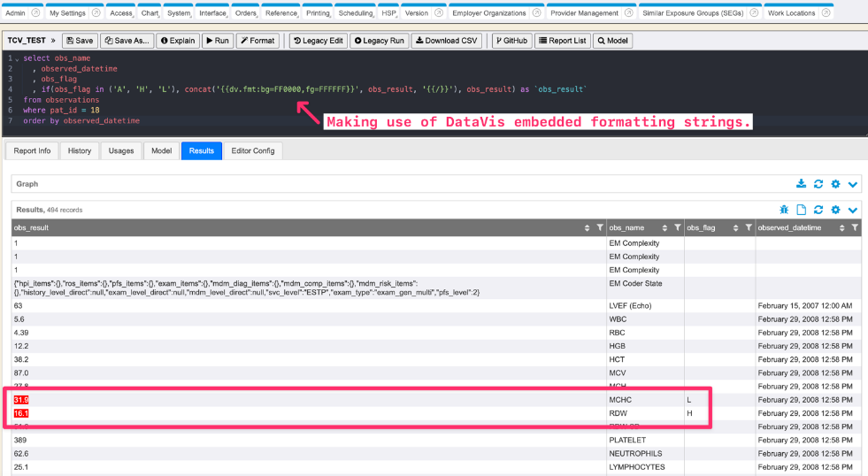Viewport: 868px width, 476px height.
Task: Open Results panel gear settings
Action: point(835,210)
